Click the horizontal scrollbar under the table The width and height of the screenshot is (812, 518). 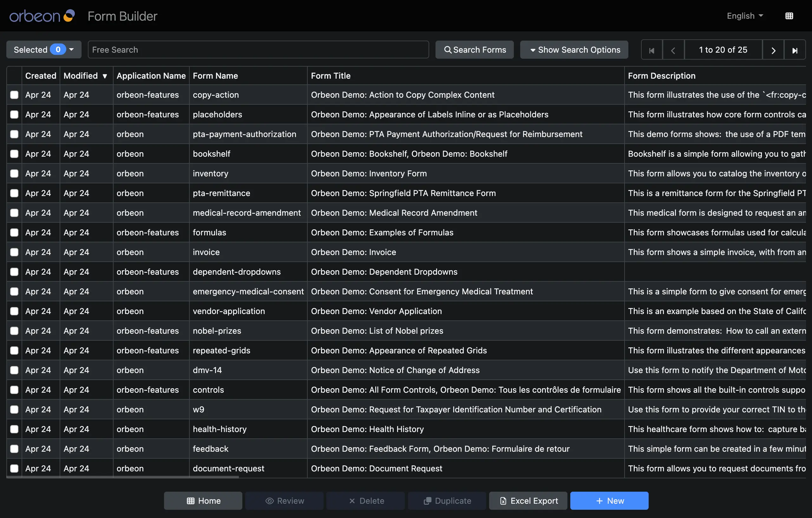point(122,477)
